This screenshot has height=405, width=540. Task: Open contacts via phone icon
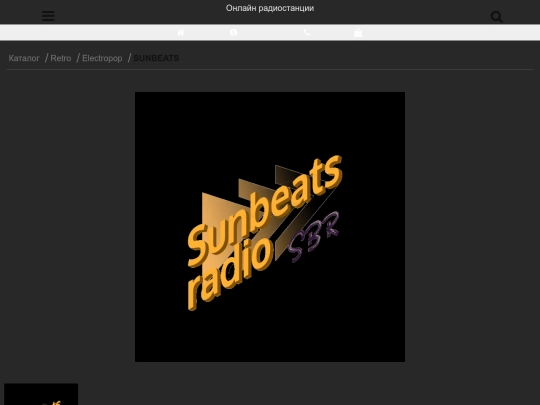(x=307, y=32)
